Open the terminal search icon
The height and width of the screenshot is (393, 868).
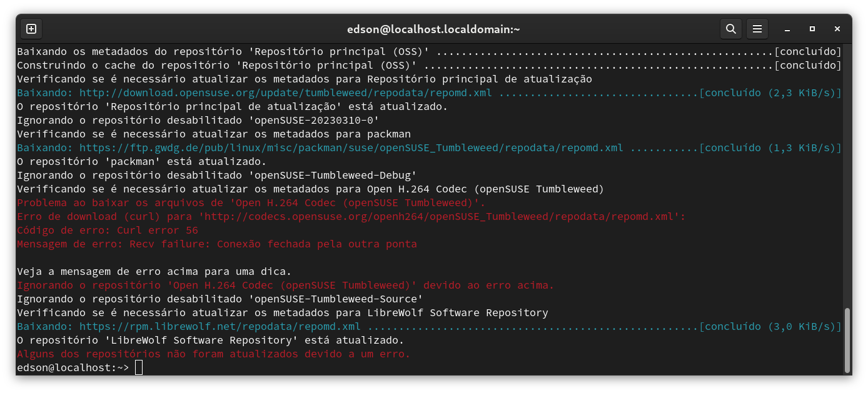pyautogui.click(x=730, y=29)
